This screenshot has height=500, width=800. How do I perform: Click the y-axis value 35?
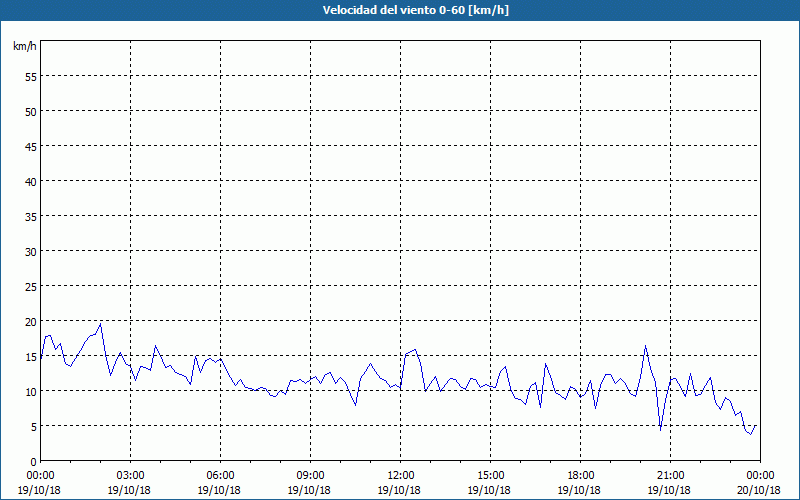click(31, 216)
